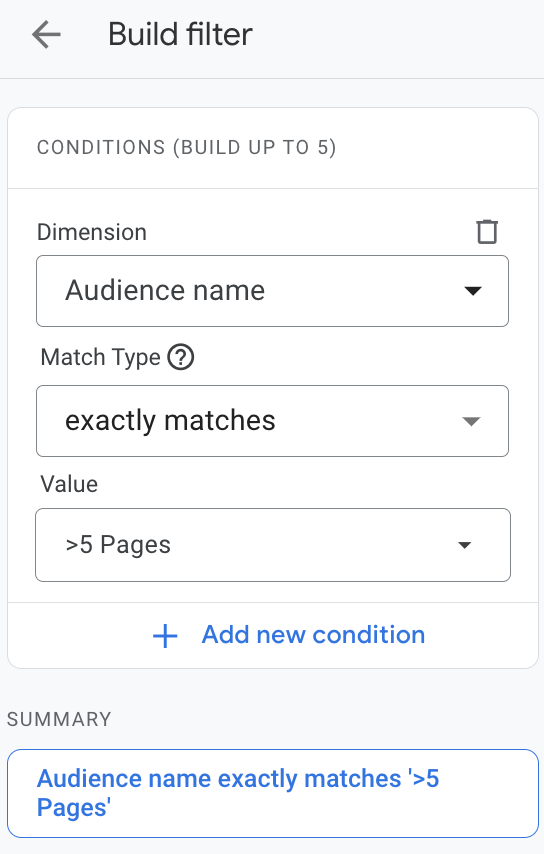Viewport: 544px width, 854px height.
Task: Delete the condition with trash icon
Action: pyautogui.click(x=487, y=232)
